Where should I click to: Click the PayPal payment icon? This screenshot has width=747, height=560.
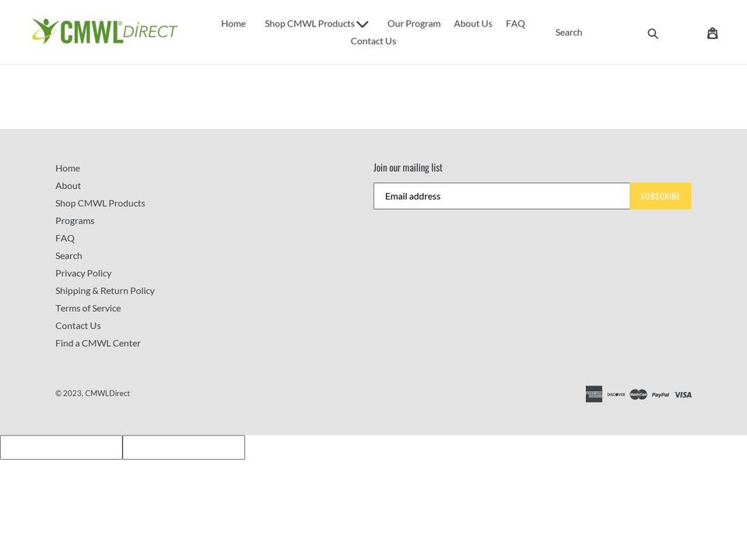661,395
